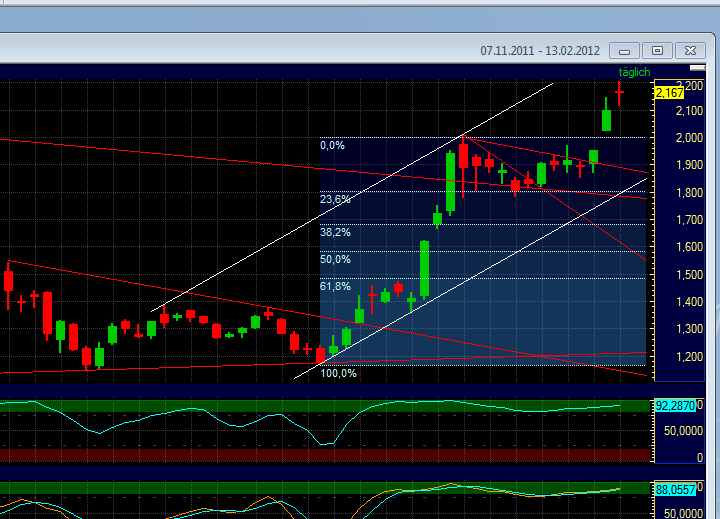Click the 38,2% Fibonacci level label
Image resolution: width=720 pixels, height=519 pixels.
click(335, 232)
